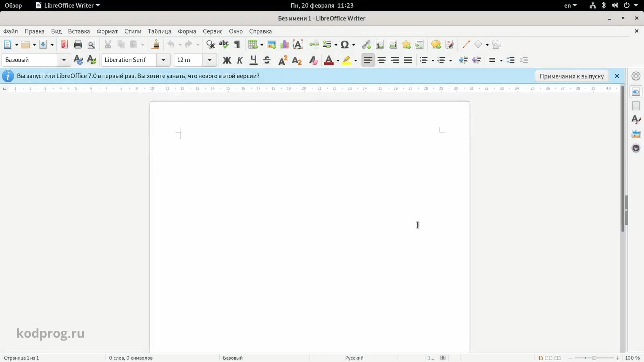Expand highlighting color dropdown arrow
The width and height of the screenshot is (644, 362).
pyautogui.click(x=356, y=60)
